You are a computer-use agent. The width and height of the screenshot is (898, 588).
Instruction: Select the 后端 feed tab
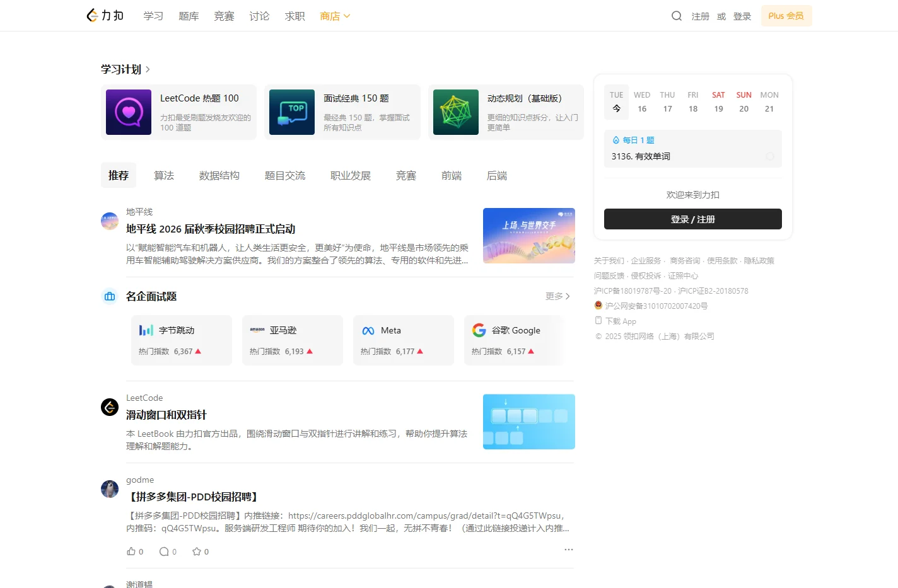pyautogui.click(x=497, y=175)
